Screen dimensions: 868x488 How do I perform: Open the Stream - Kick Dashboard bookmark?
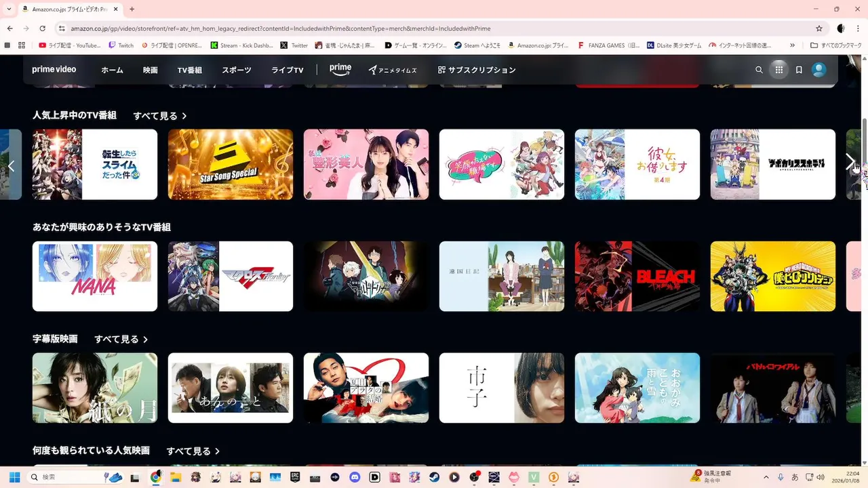242,45
